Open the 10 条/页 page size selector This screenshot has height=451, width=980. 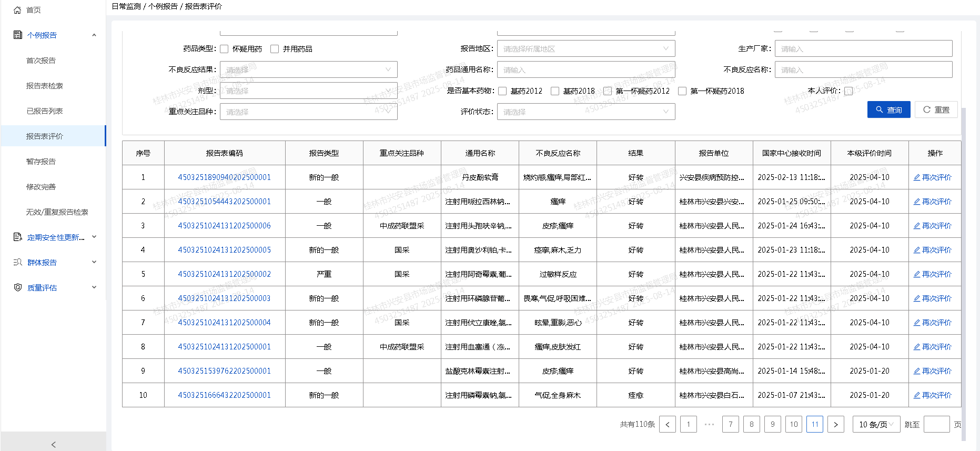click(x=876, y=424)
